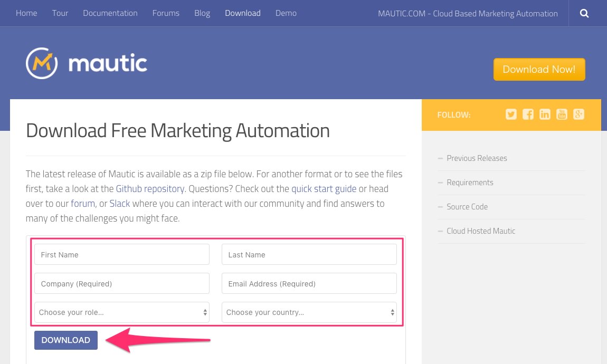Click the FOLLOW: label

point(454,115)
